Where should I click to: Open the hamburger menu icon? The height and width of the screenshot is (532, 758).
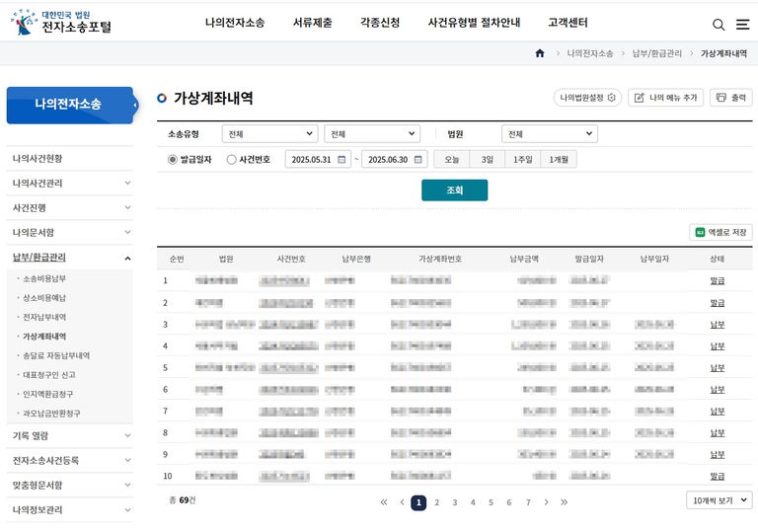tap(742, 25)
